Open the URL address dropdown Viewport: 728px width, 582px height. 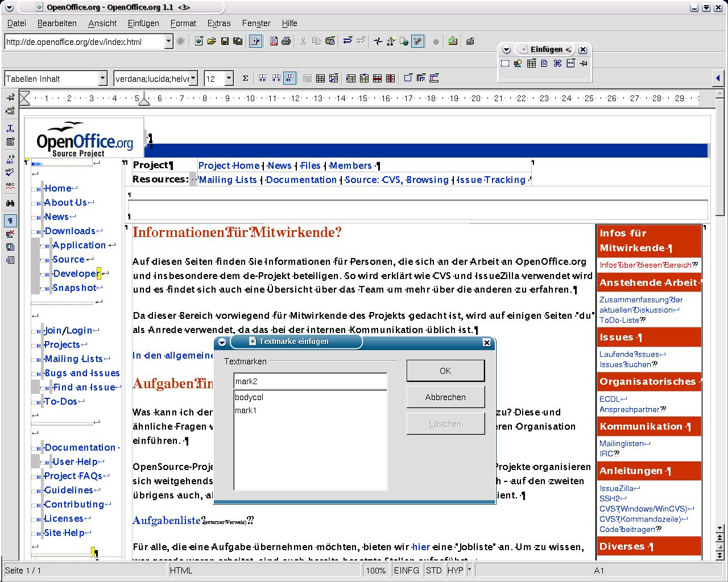(168, 41)
